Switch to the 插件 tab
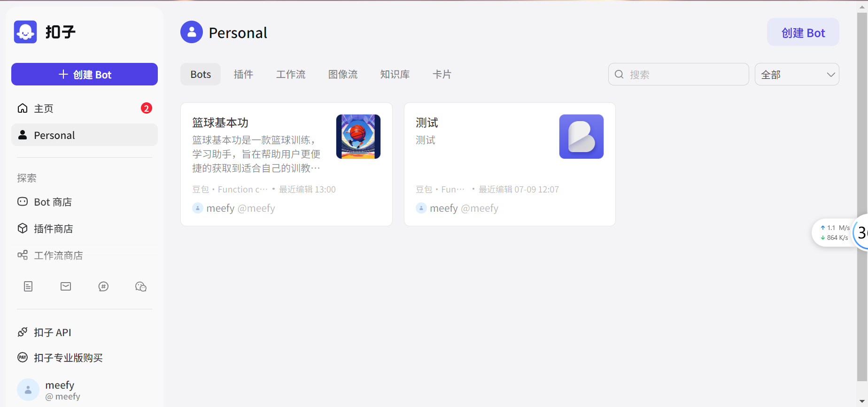Viewport: 868px width, 407px height. [x=243, y=74]
